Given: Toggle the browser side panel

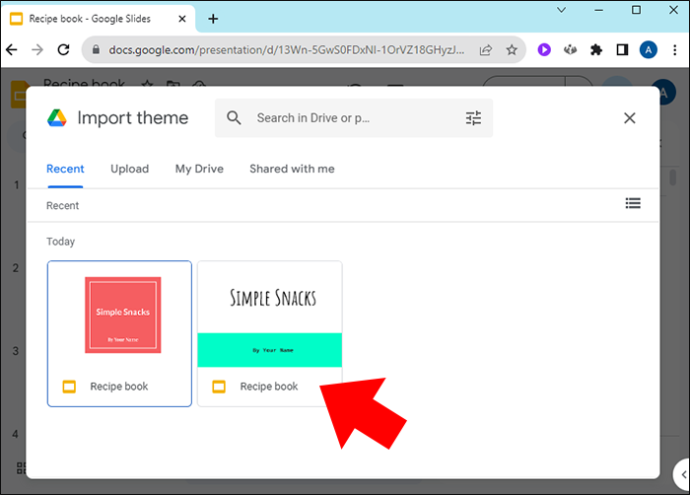Looking at the screenshot, I should tap(622, 50).
